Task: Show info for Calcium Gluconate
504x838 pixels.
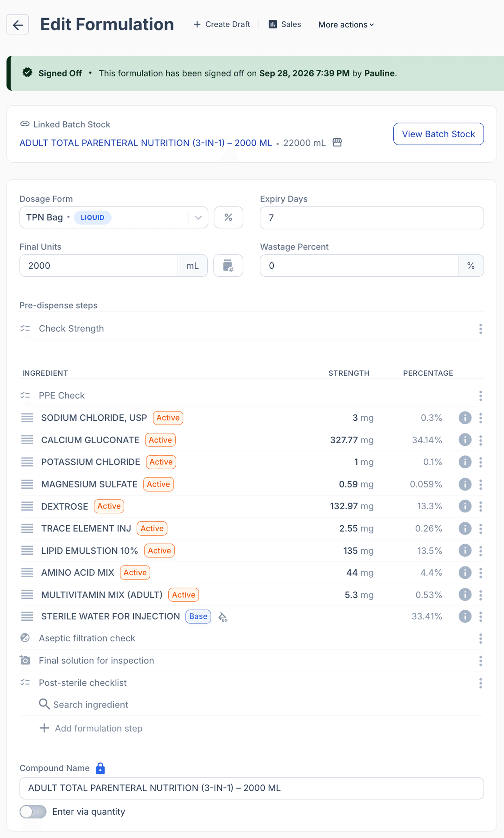Action: pos(465,440)
